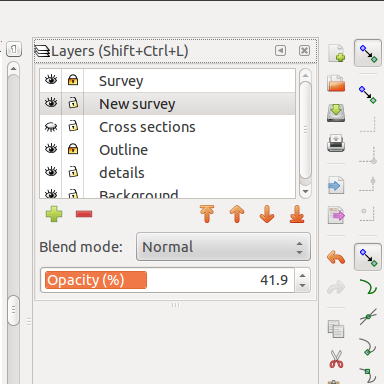Toggle snap nodes or handles button
The width and height of the screenshot is (384, 384).
pos(368,257)
